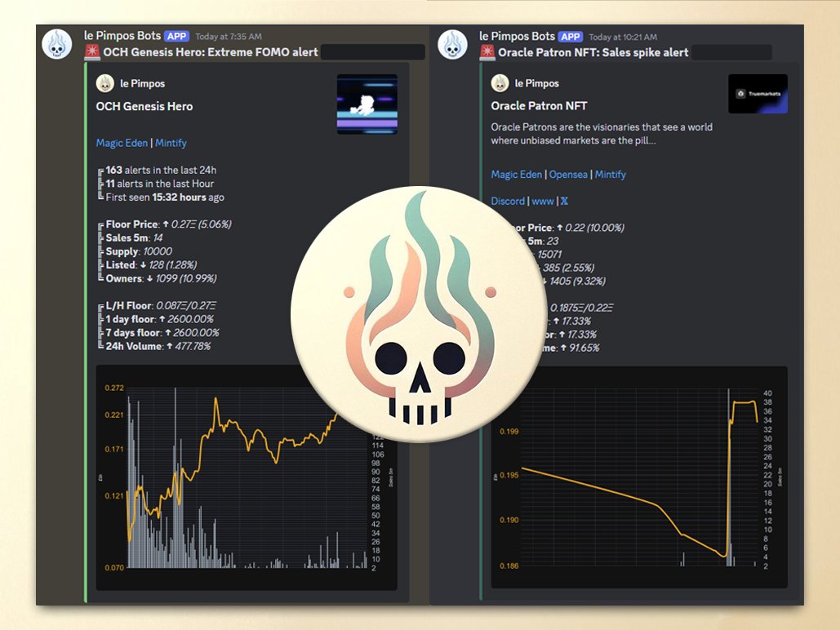Click '11 alerts in the last Hour' line
The width and height of the screenshot is (840, 630).
click(x=160, y=184)
